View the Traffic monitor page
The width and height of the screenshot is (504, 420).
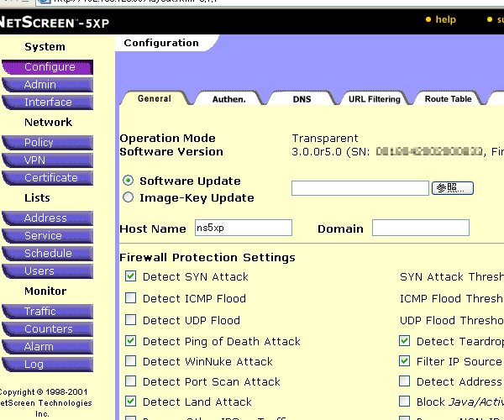[48, 311]
